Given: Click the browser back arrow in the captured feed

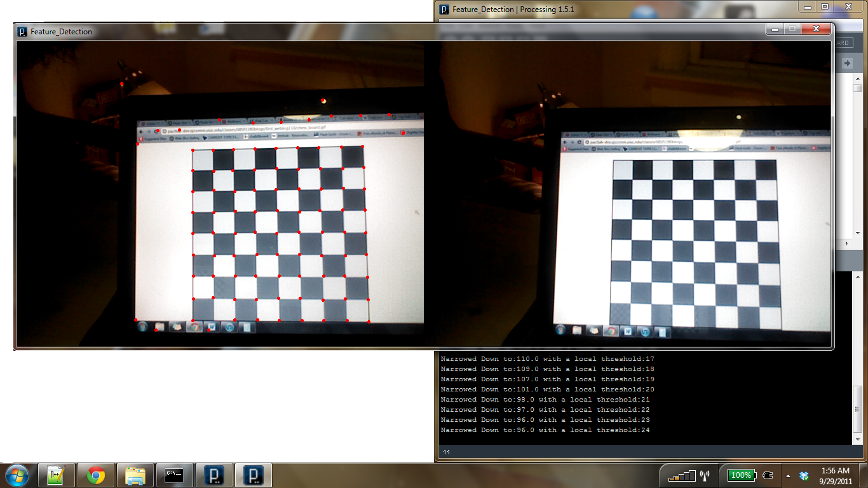Looking at the screenshot, I should point(140,132).
